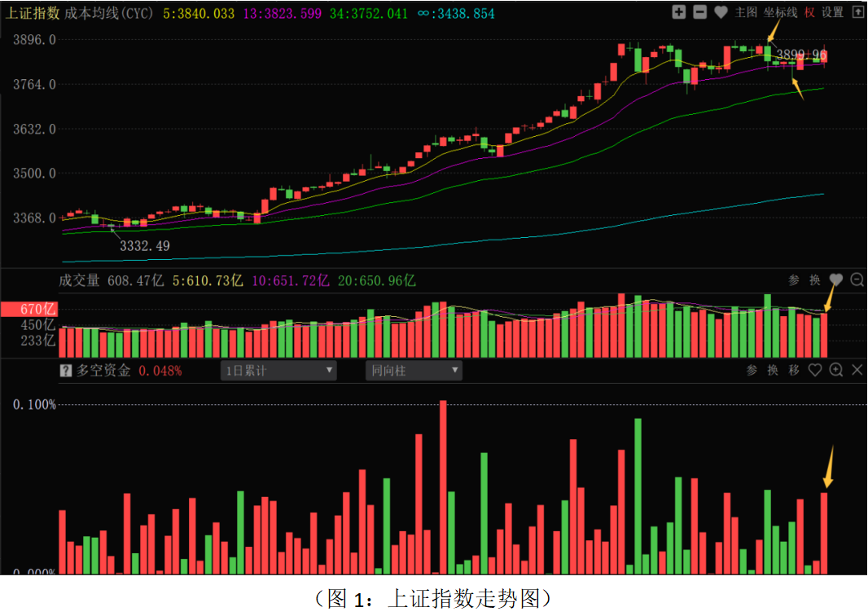Screen dimensions: 868x616
Task: Toggle the red 权 adjustment option
Action: click(809, 12)
